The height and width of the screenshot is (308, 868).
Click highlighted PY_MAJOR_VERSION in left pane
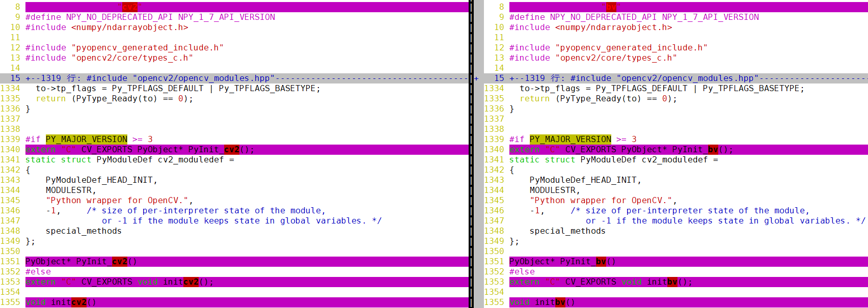pos(87,139)
